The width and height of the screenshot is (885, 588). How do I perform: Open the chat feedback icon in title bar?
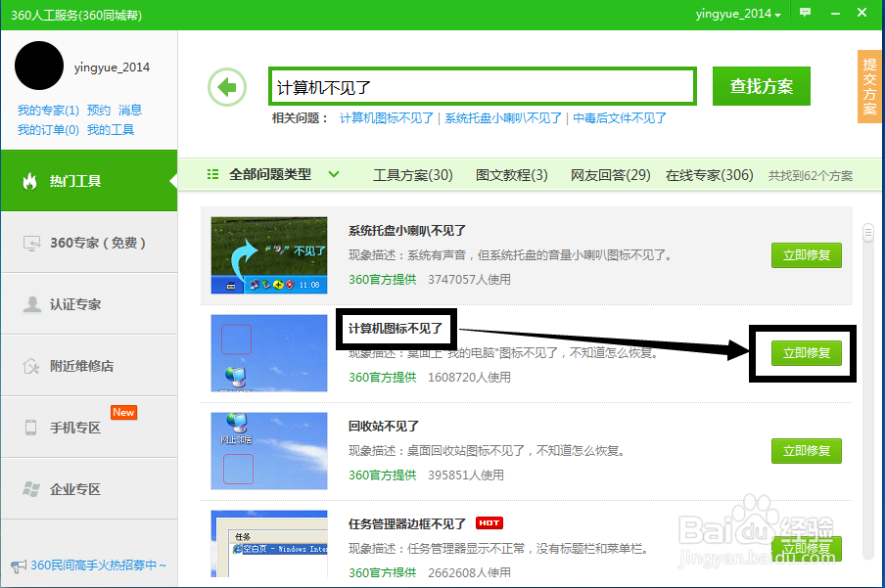(x=806, y=14)
